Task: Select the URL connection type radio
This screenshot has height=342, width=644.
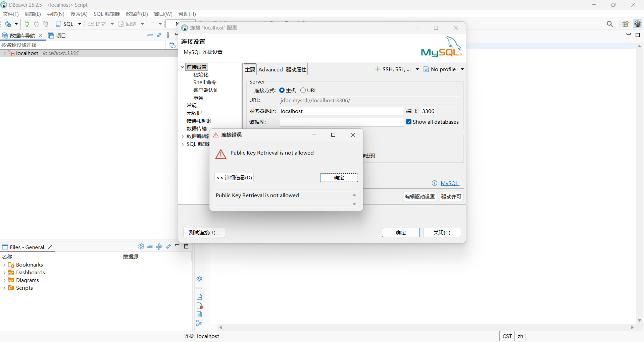Action: [303, 90]
